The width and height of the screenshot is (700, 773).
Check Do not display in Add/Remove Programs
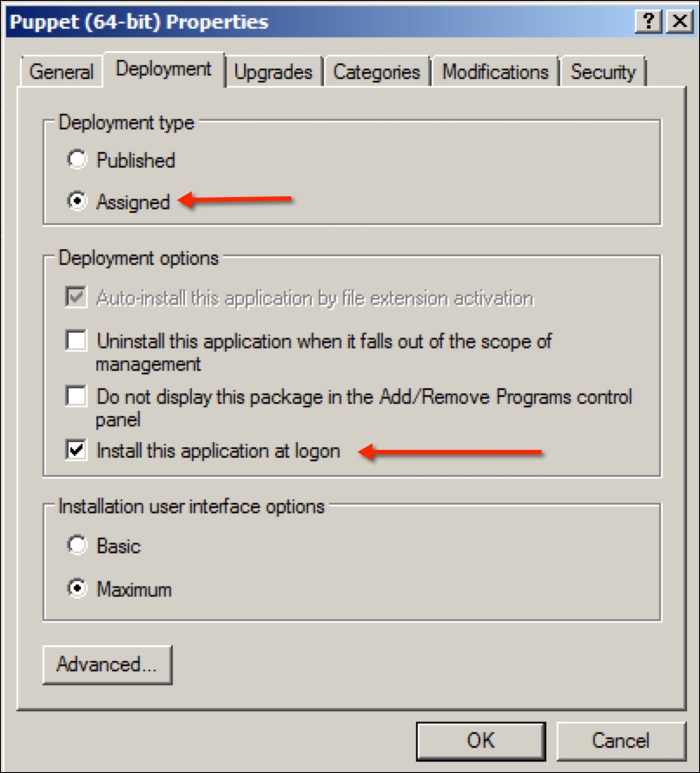pos(77,397)
